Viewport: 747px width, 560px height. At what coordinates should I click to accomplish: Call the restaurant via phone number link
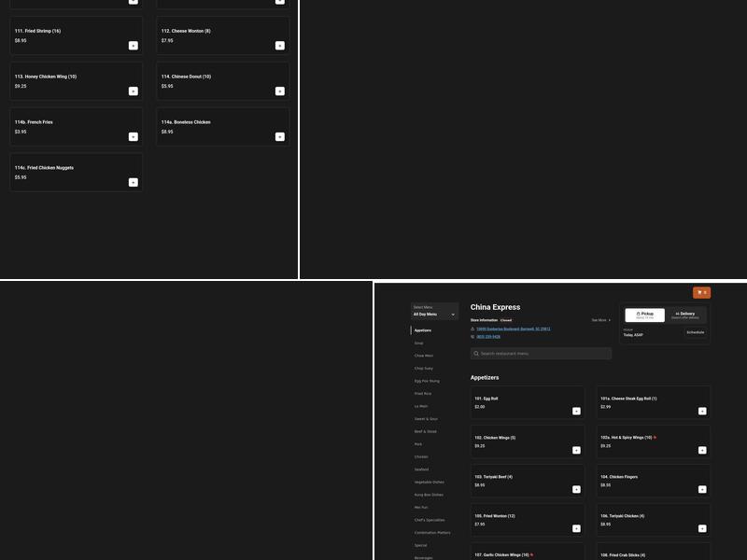tap(488, 337)
